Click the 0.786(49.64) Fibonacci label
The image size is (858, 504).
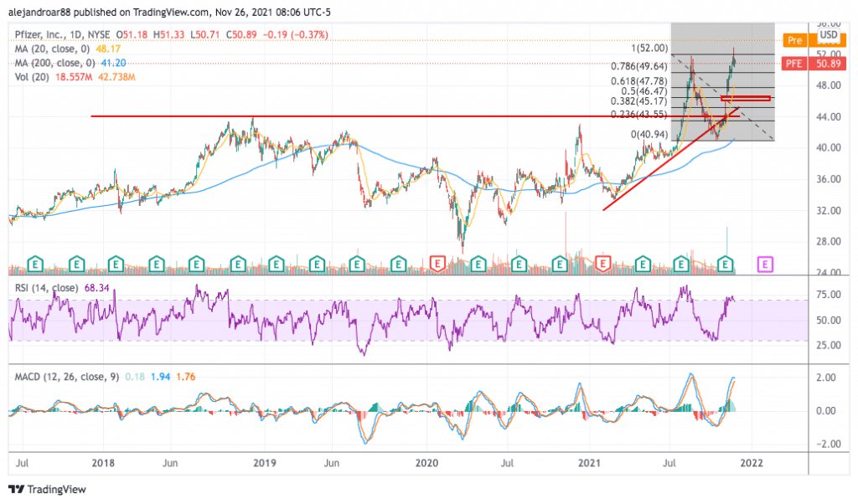[639, 66]
